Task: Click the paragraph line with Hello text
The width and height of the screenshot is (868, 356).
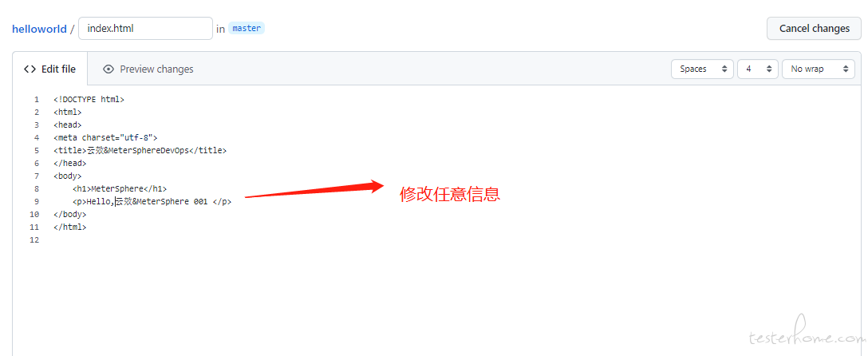Action: coord(152,201)
